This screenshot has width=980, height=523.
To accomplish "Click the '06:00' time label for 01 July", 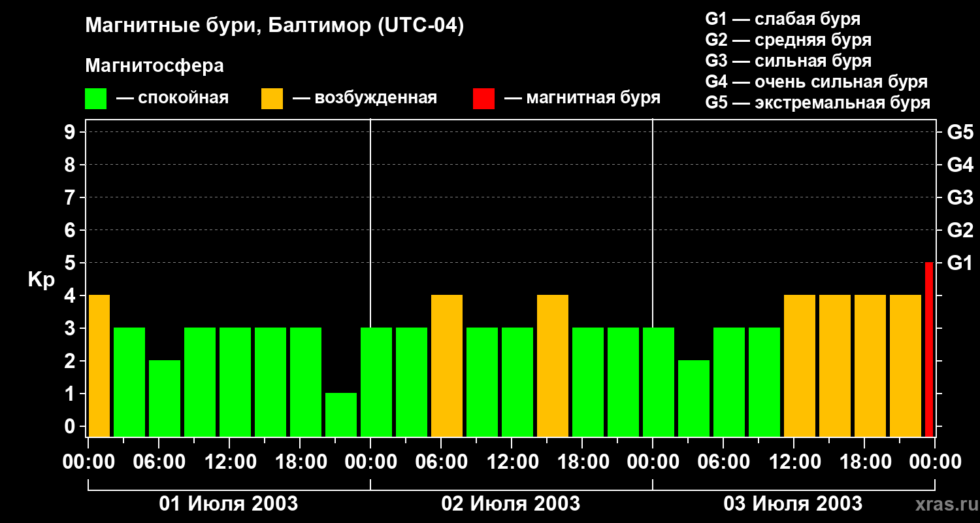I will coord(161,462).
